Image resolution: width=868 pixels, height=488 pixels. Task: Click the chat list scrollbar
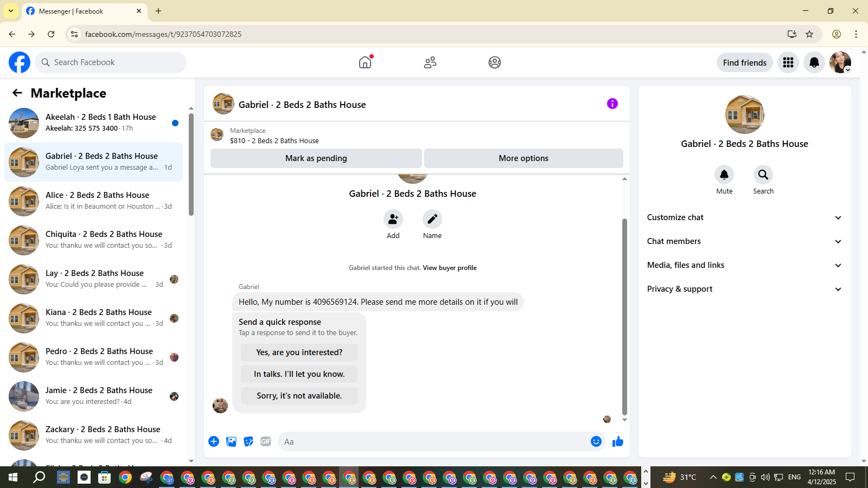coord(191,164)
